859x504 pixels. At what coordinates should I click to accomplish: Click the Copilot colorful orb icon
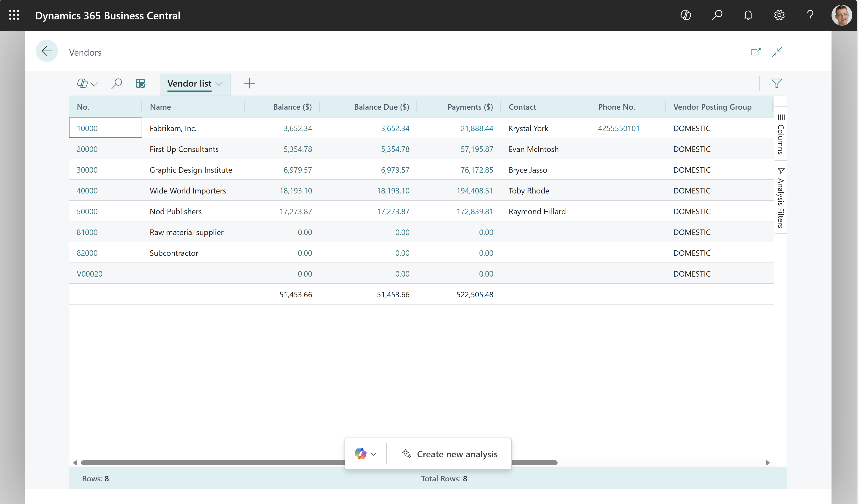(x=361, y=454)
